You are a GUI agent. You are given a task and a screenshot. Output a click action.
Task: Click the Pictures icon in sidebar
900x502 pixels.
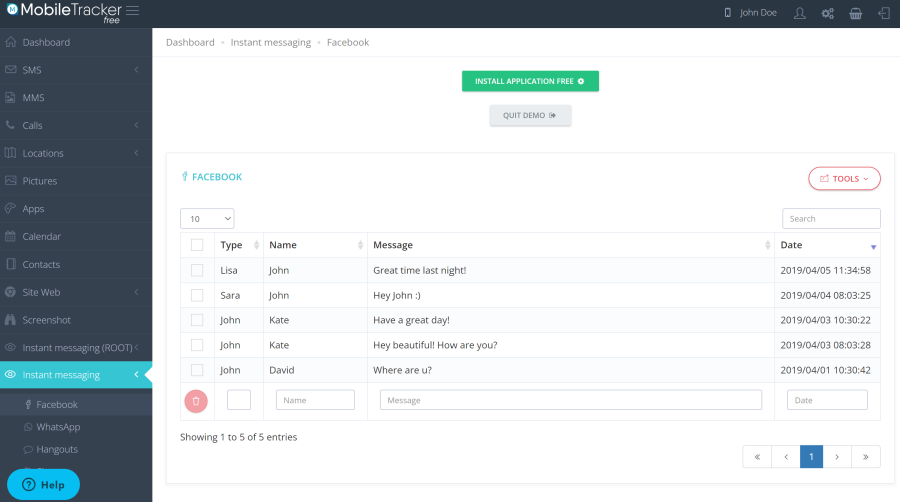pyautogui.click(x=10, y=181)
